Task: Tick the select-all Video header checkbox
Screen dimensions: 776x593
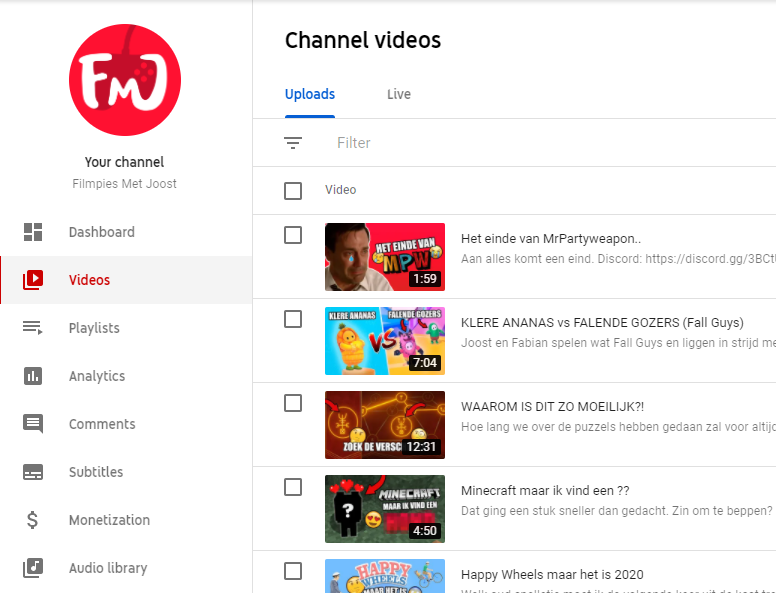Action: tap(293, 191)
